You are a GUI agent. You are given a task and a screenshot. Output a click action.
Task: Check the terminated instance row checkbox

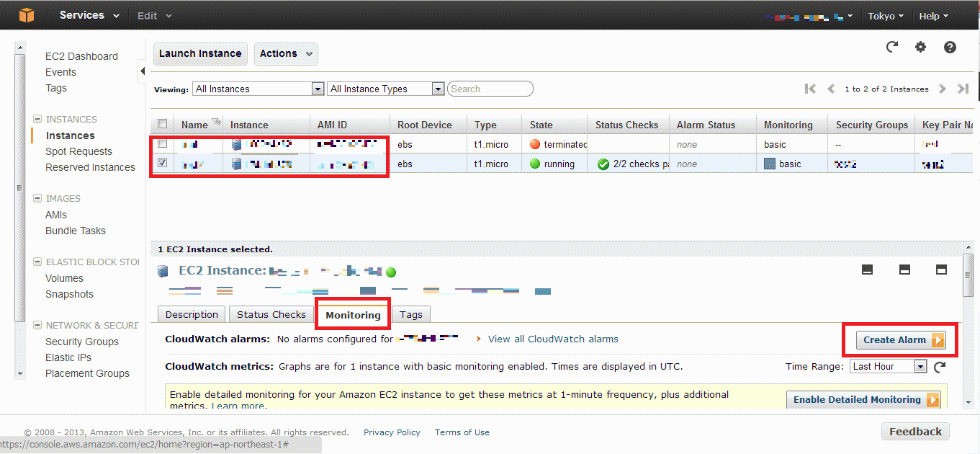(162, 143)
